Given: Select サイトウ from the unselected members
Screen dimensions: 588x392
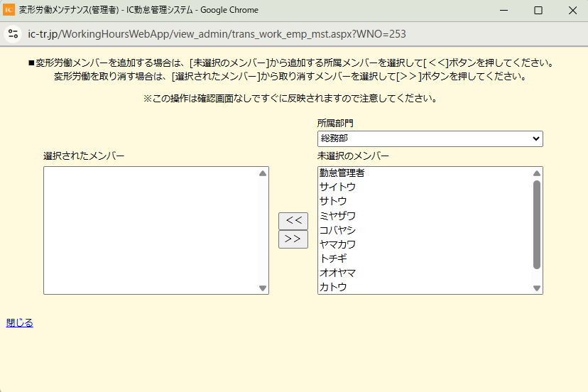Looking at the screenshot, I should click(x=337, y=187).
